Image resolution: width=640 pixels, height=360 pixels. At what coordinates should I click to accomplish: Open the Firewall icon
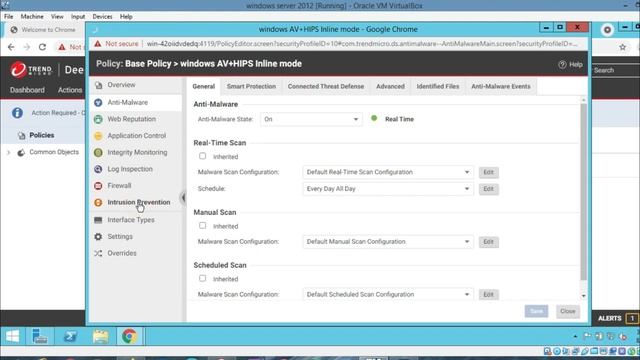click(x=98, y=186)
